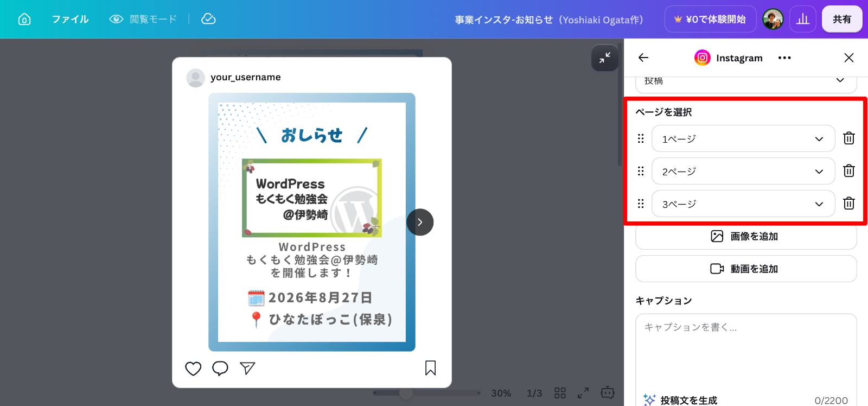Viewport: 868px width, 406px height.
Task: Go back with the left arrow in Instagram panel
Action: [x=643, y=58]
